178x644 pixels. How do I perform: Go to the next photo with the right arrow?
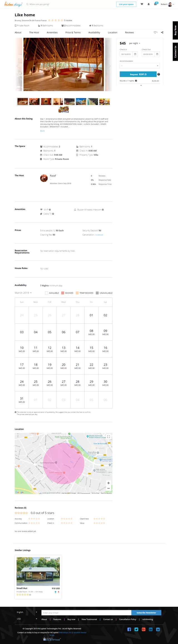(110, 66)
